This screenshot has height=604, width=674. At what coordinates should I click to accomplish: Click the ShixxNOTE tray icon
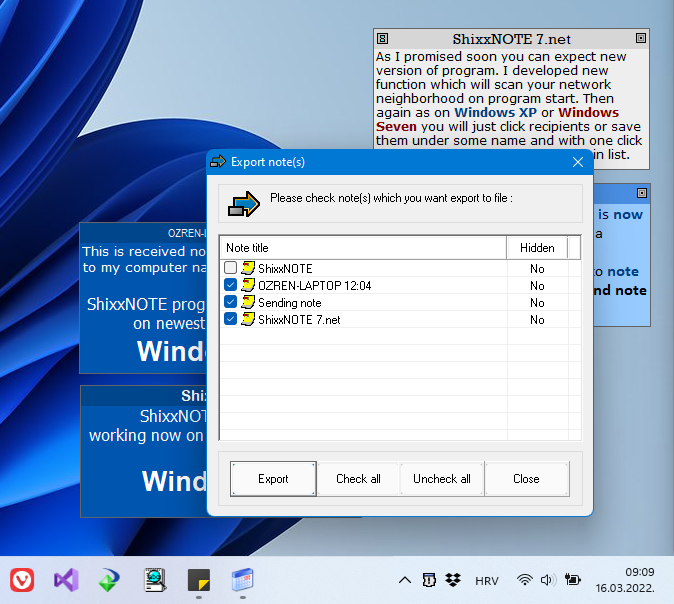[x=429, y=580]
